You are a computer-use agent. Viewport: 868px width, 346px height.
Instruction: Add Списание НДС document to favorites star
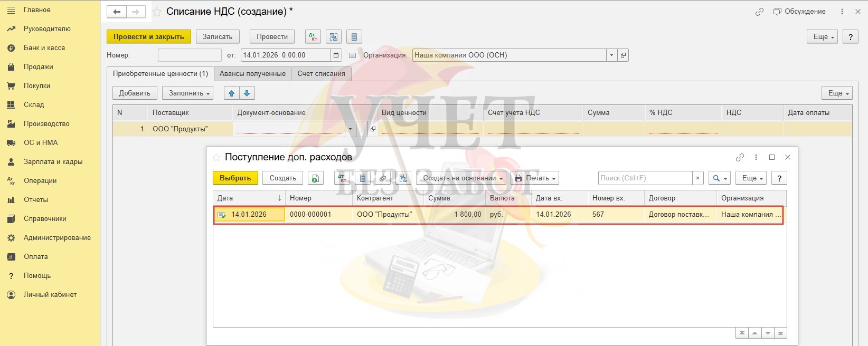(x=157, y=12)
